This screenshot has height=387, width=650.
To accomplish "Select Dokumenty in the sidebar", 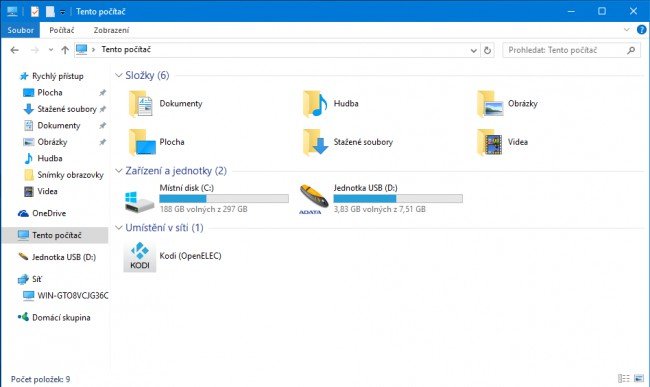I will point(52,126).
